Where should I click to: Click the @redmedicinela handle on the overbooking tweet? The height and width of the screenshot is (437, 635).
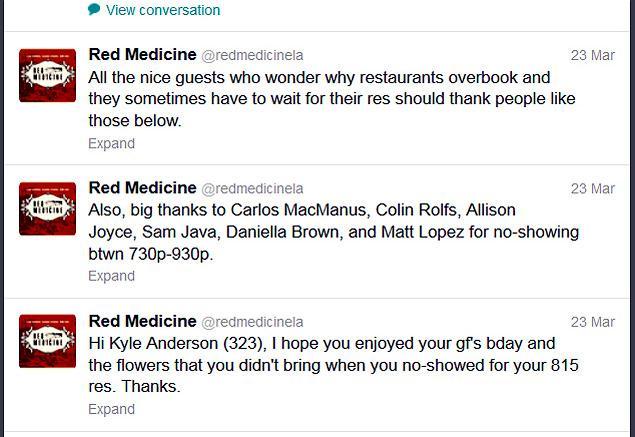click(252, 55)
